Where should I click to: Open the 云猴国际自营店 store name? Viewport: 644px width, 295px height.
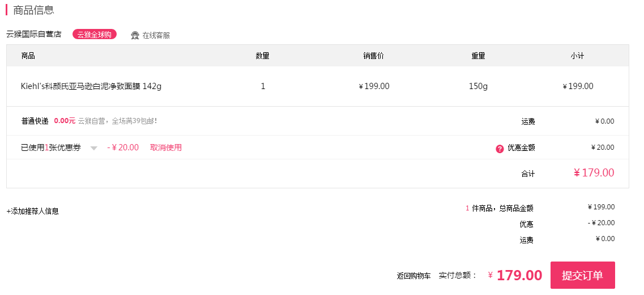pos(33,34)
